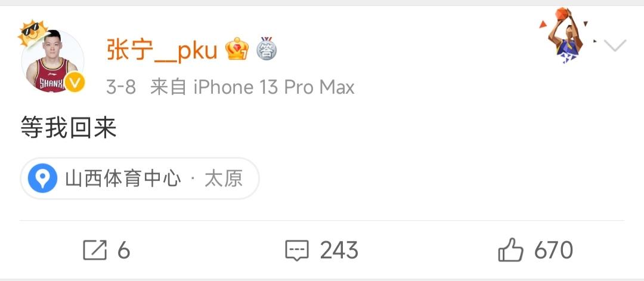
Task: Tap the sun with sunglasses avatar badge
Action: click(x=33, y=32)
